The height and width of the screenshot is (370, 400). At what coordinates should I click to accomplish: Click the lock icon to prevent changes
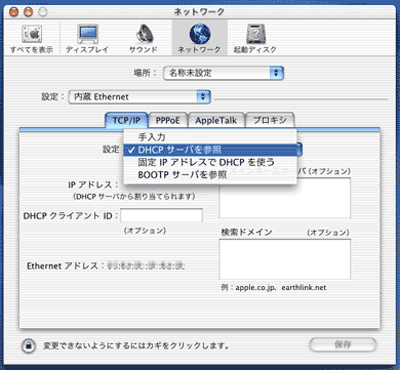coord(29,345)
